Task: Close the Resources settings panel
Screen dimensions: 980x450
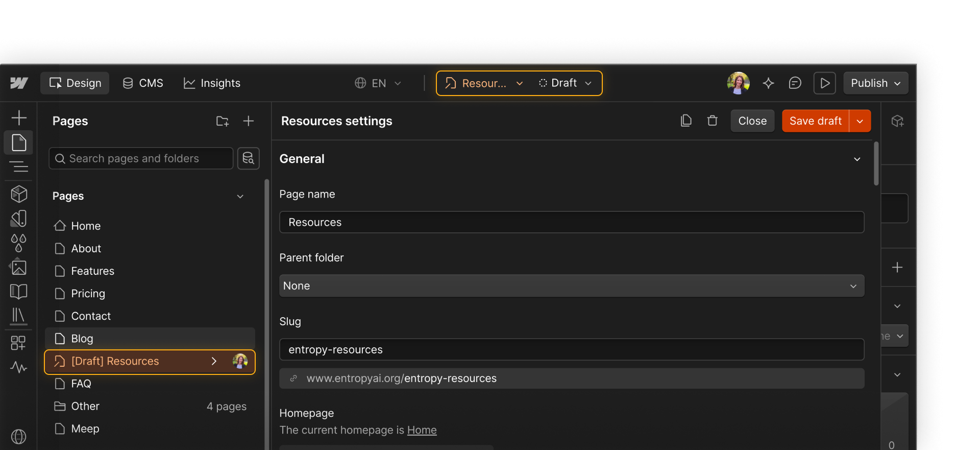Action: tap(752, 121)
